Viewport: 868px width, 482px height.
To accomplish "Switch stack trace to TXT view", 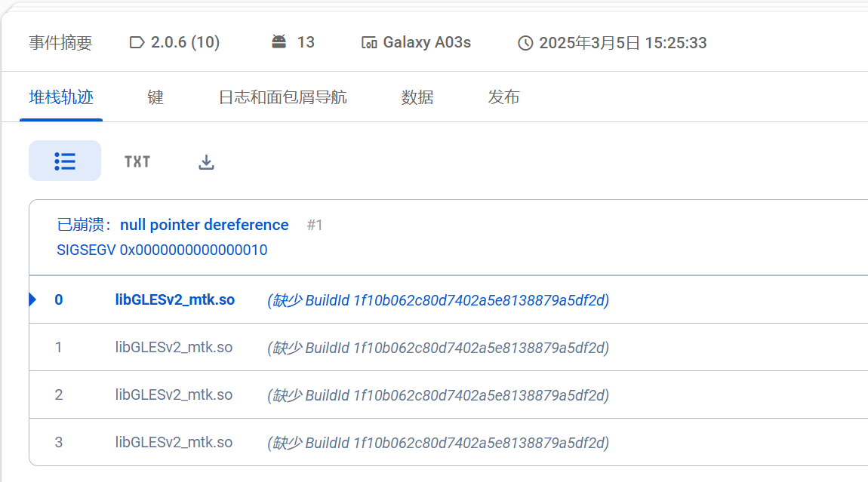I will click(x=137, y=161).
